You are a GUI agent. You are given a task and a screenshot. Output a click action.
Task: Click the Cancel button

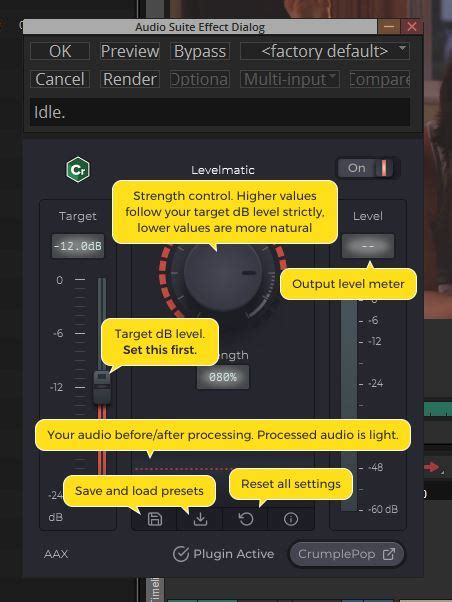60,79
